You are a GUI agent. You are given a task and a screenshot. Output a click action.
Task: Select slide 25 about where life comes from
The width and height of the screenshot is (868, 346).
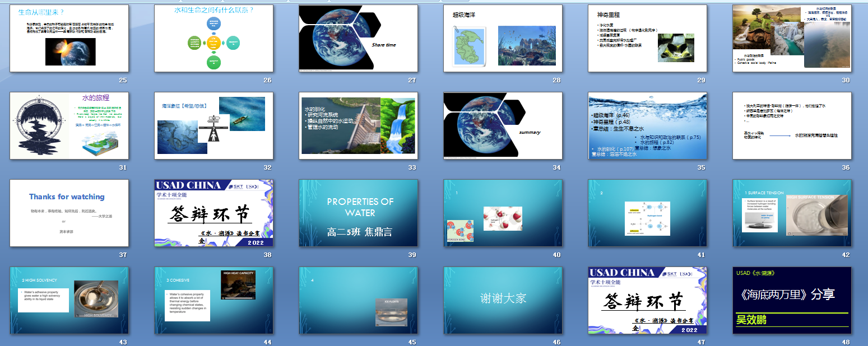(x=69, y=38)
